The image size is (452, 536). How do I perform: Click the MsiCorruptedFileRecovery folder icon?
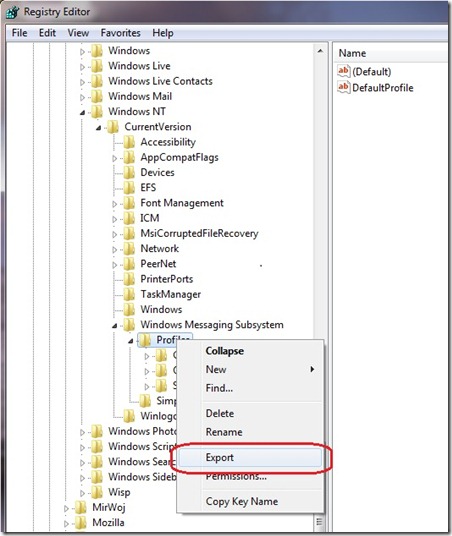129,233
